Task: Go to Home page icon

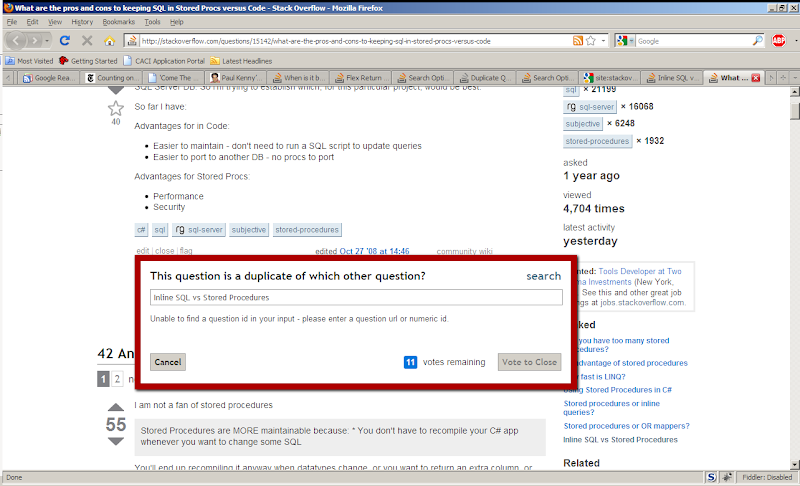Action: [110, 40]
